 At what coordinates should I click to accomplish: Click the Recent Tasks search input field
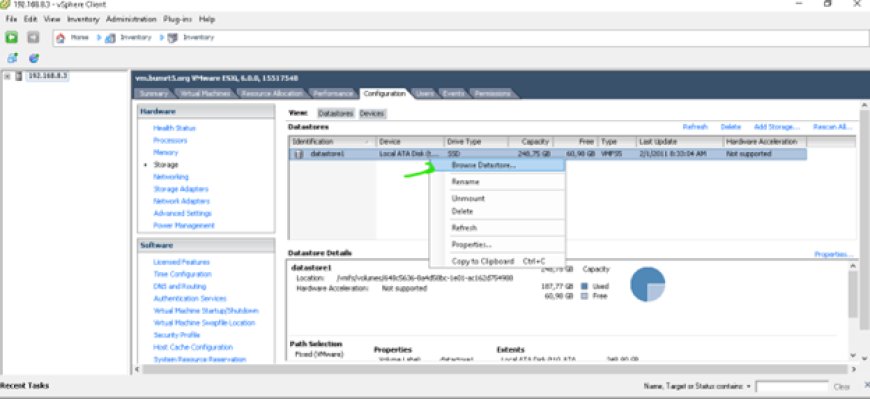click(792, 387)
